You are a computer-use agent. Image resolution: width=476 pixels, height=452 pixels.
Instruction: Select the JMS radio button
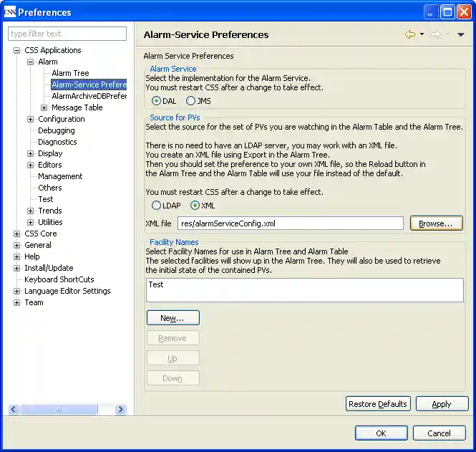coord(191,101)
